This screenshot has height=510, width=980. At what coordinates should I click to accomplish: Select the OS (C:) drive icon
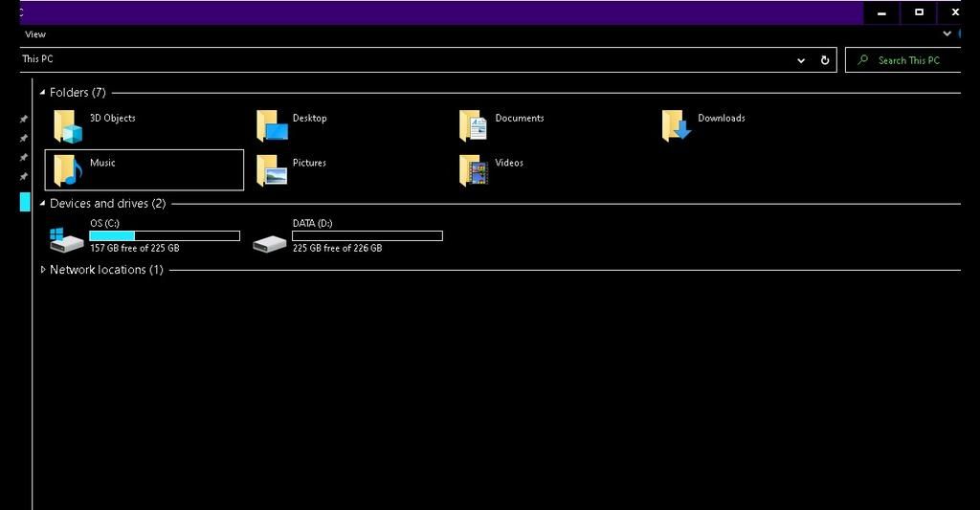click(66, 240)
